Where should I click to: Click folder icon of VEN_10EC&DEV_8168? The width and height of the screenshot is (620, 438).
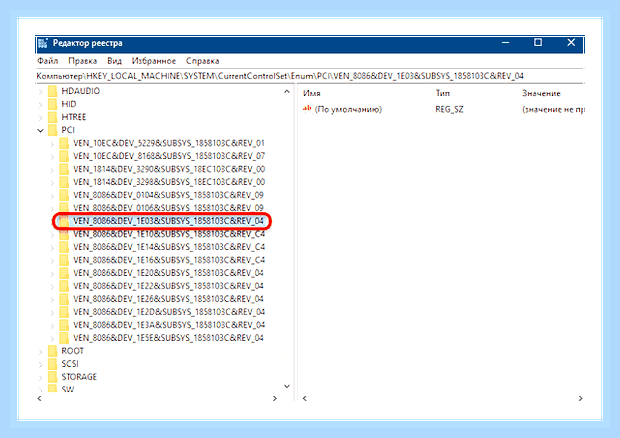64,156
